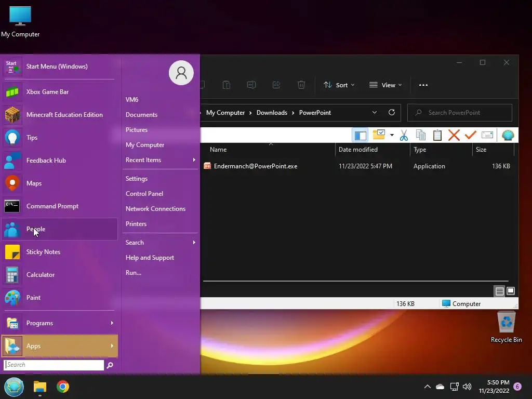Go to My Computer in address breadcrumb

point(225,113)
